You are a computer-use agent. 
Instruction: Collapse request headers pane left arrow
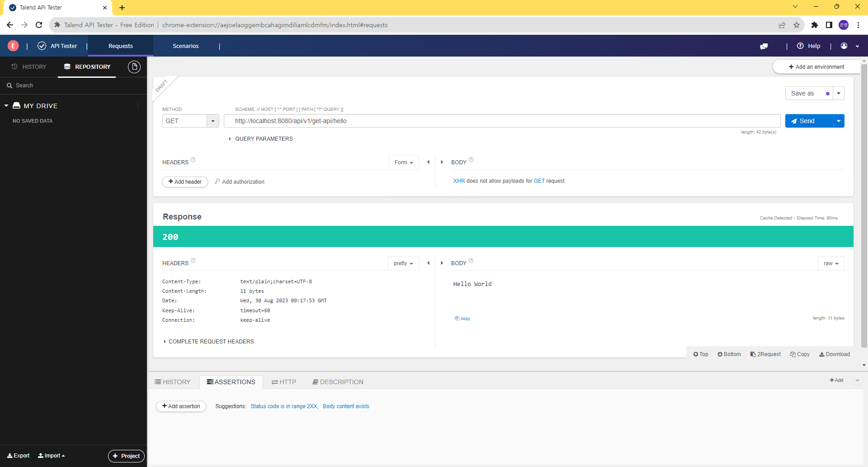coord(428,162)
